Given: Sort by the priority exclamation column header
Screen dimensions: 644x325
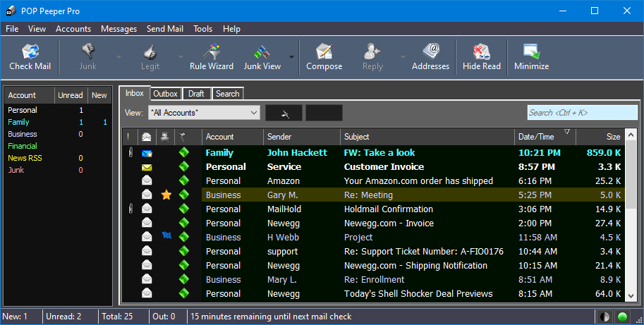Looking at the screenshot, I should (x=128, y=137).
